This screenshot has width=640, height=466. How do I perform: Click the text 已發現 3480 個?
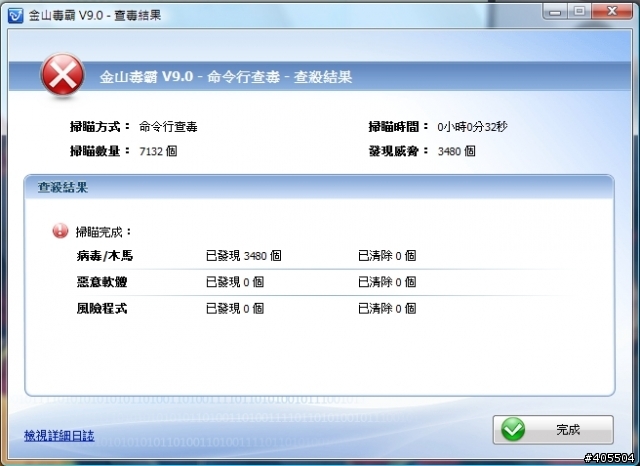(244, 256)
